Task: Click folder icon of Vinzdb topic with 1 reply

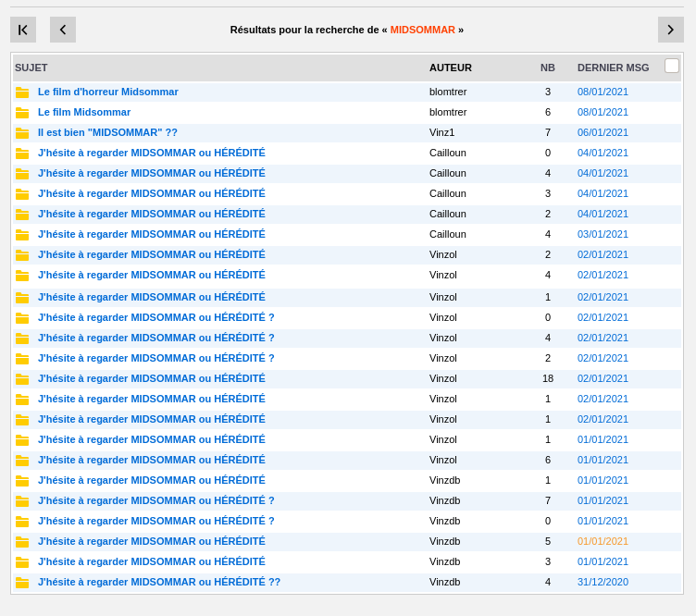Action: [22, 481]
